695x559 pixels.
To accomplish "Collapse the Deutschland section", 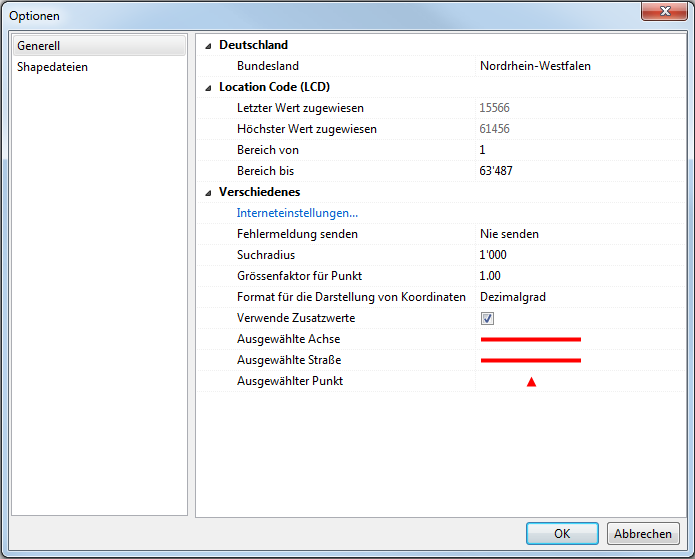I will 208,45.
